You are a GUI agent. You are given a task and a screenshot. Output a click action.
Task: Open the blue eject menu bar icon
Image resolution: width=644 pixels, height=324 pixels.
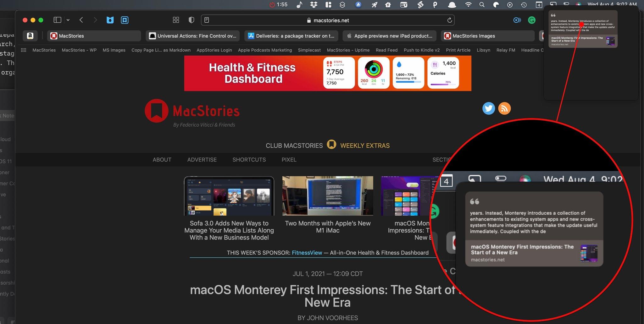358,4
